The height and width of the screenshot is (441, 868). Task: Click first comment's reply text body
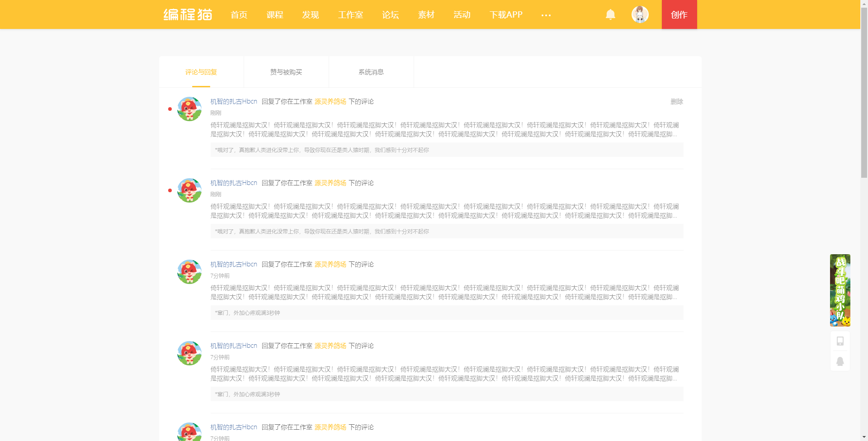coord(445,130)
